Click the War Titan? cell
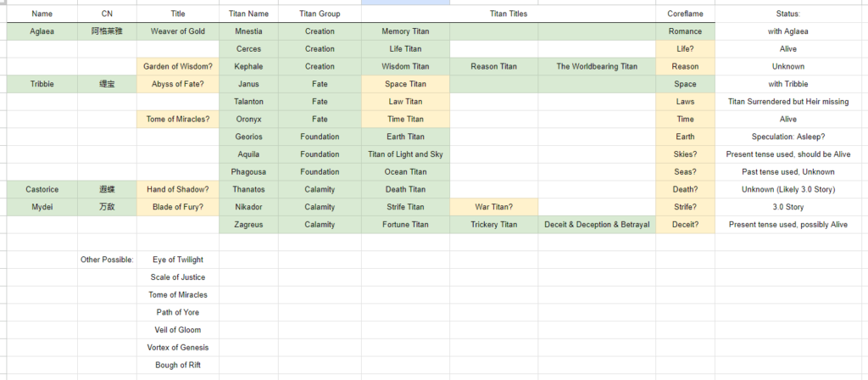The width and height of the screenshot is (868, 380). pyautogui.click(x=494, y=207)
